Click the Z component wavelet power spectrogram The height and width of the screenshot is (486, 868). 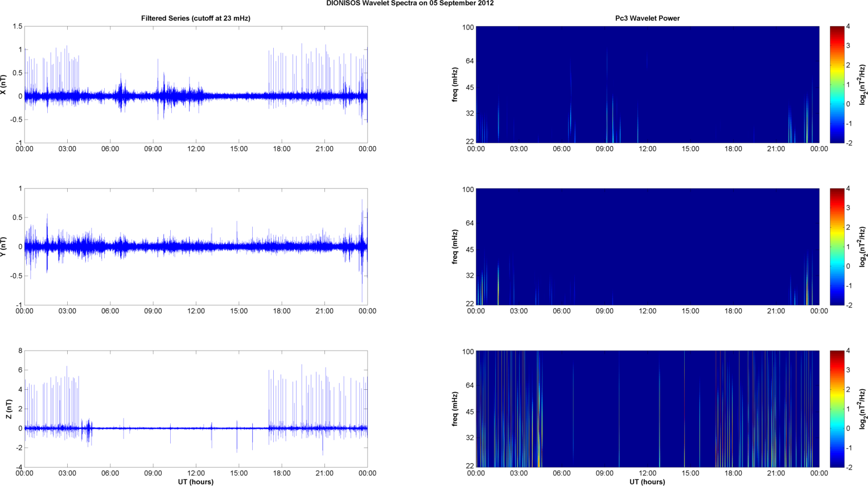(x=647, y=409)
